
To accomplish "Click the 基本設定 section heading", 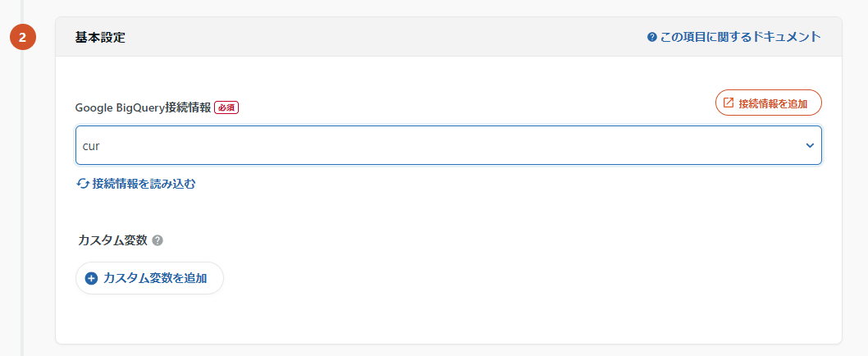I will coord(100,37).
